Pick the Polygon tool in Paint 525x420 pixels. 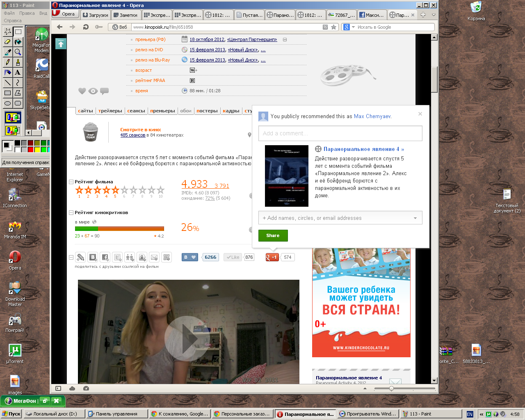pos(18,93)
